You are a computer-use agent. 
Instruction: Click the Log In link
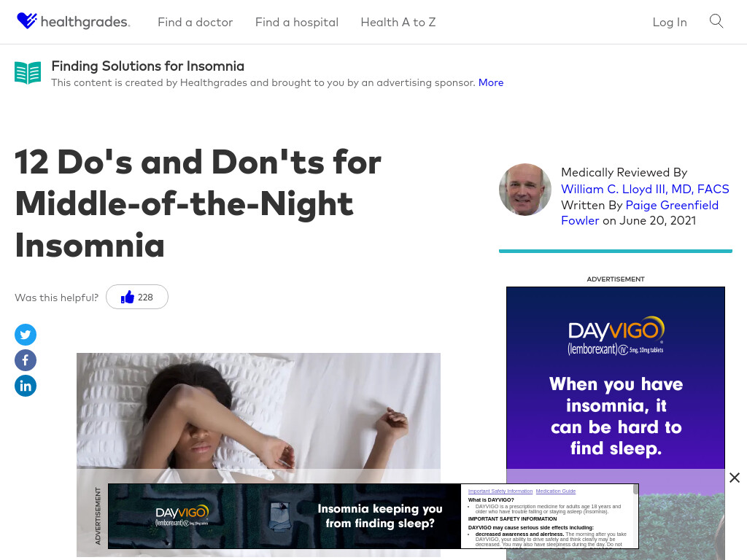pyautogui.click(x=670, y=22)
